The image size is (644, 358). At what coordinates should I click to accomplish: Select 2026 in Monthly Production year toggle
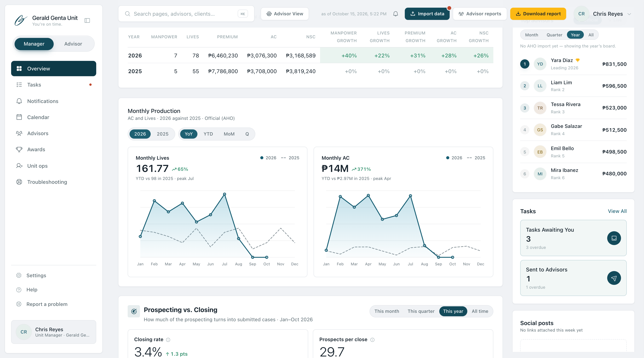pos(140,134)
